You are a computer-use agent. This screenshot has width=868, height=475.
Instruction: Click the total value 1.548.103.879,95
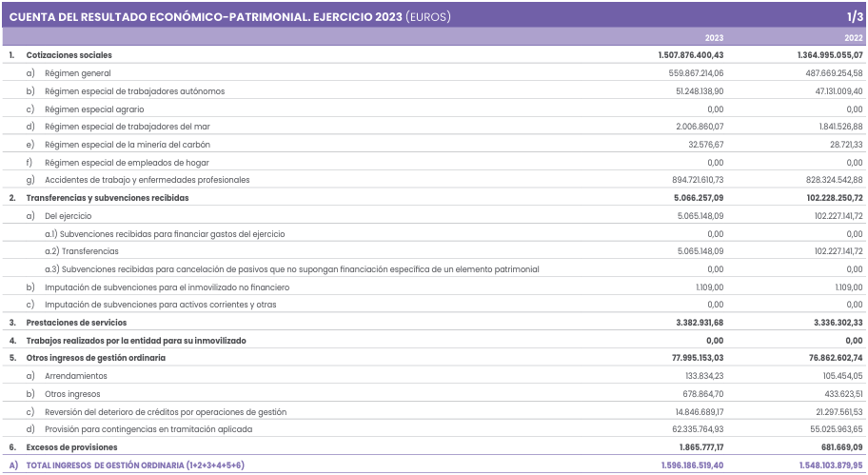(x=831, y=465)
